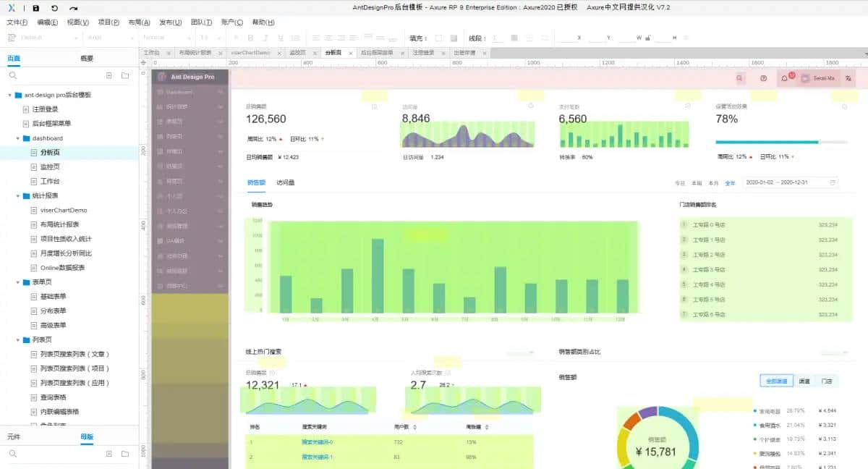Click the center alignment icon in the toolbar
Screen dimensions: 868x469
328,37
